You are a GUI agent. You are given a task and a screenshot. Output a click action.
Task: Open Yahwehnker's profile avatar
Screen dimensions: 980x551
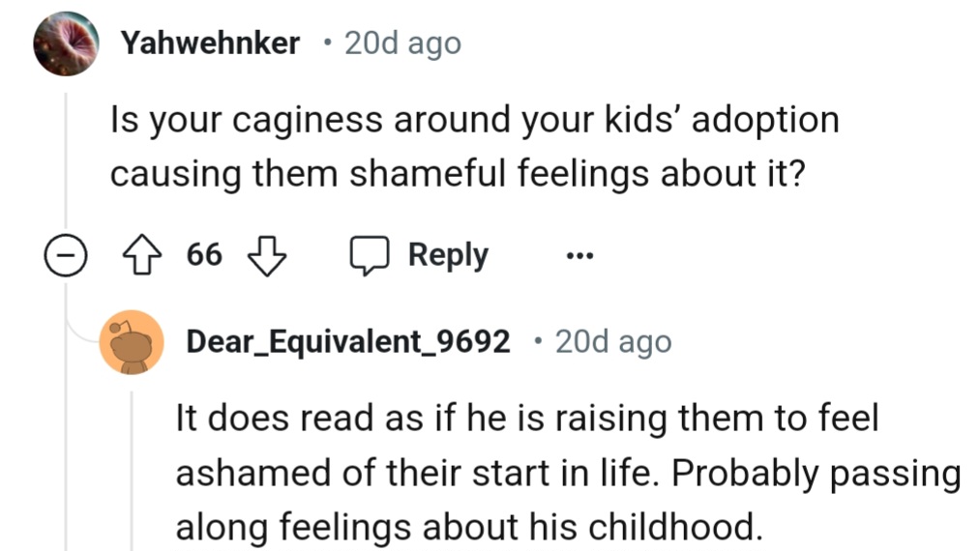click(67, 43)
